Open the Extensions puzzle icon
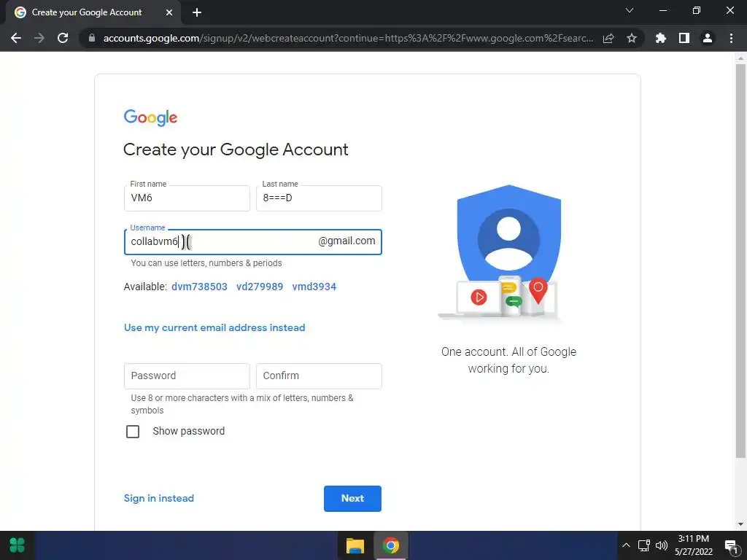747x560 pixels. pos(661,38)
